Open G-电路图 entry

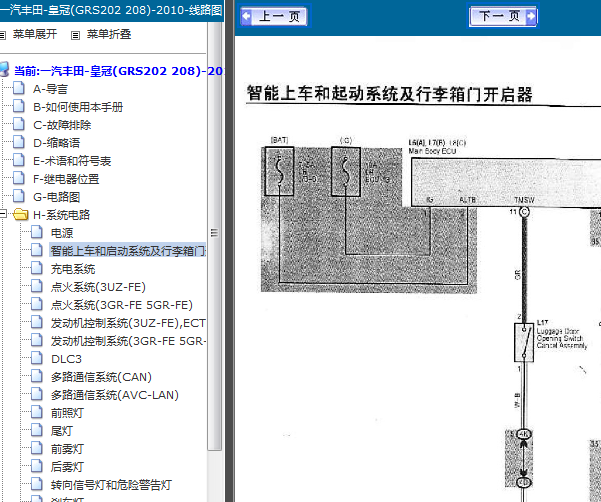point(56,197)
